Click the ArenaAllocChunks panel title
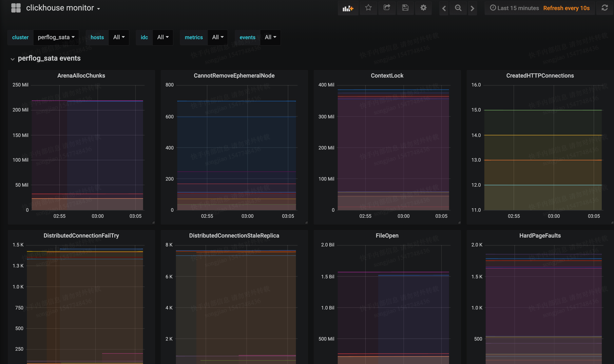The image size is (614, 364). [81, 76]
